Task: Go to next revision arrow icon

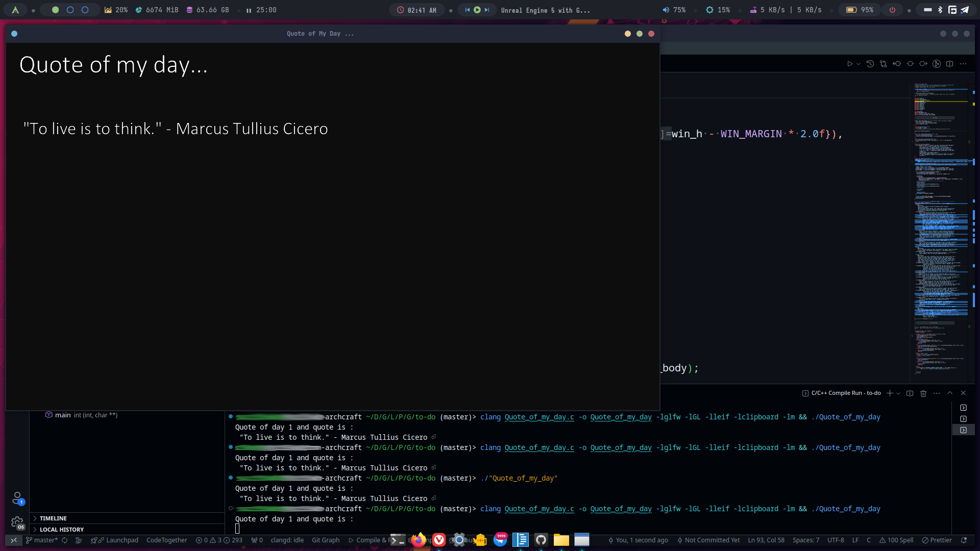Action: coord(923,64)
